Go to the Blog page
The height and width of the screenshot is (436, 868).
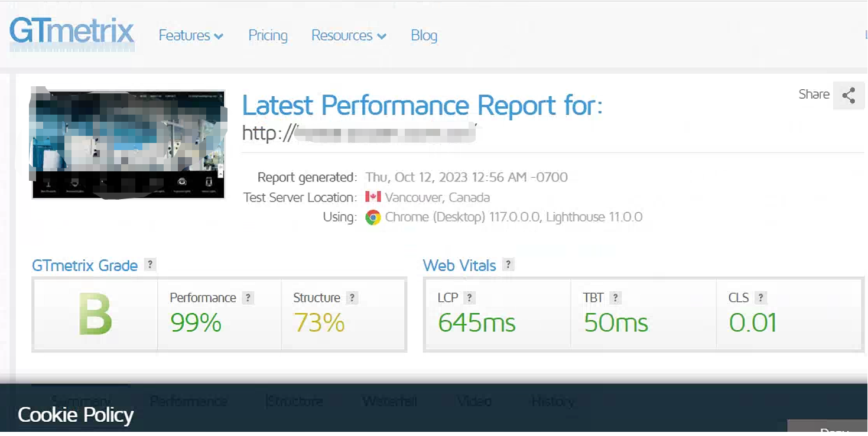point(424,35)
